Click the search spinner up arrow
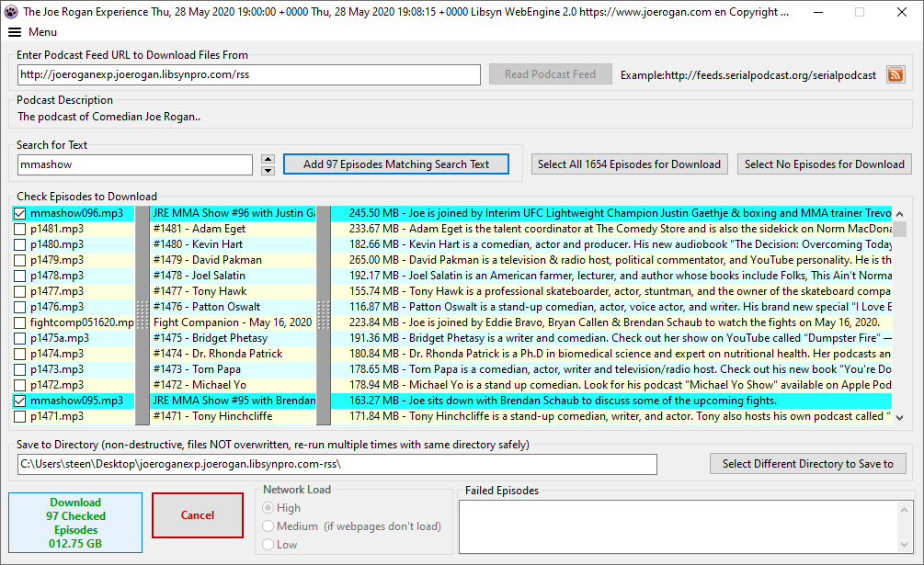The image size is (924, 565). (x=268, y=159)
